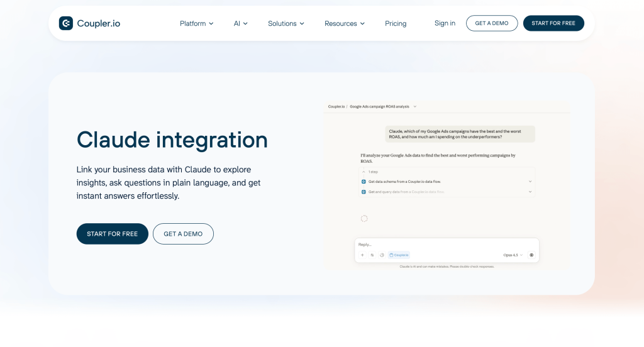Screen dimensions: 644x347
Task: Click the Coupler.io icon beside 'Get and query data'
Action: click(x=364, y=192)
